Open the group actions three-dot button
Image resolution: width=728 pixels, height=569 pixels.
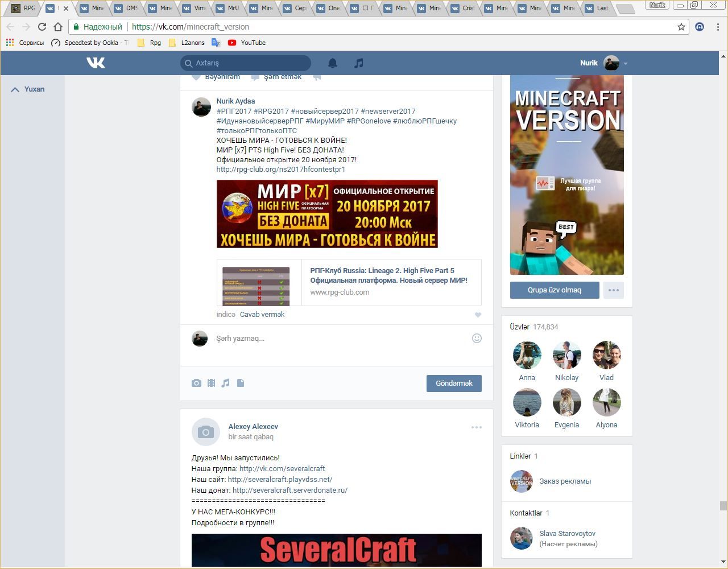pyautogui.click(x=614, y=290)
